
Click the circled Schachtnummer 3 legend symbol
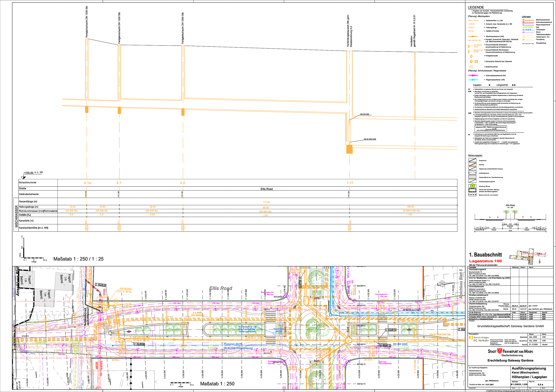[x=471, y=67]
